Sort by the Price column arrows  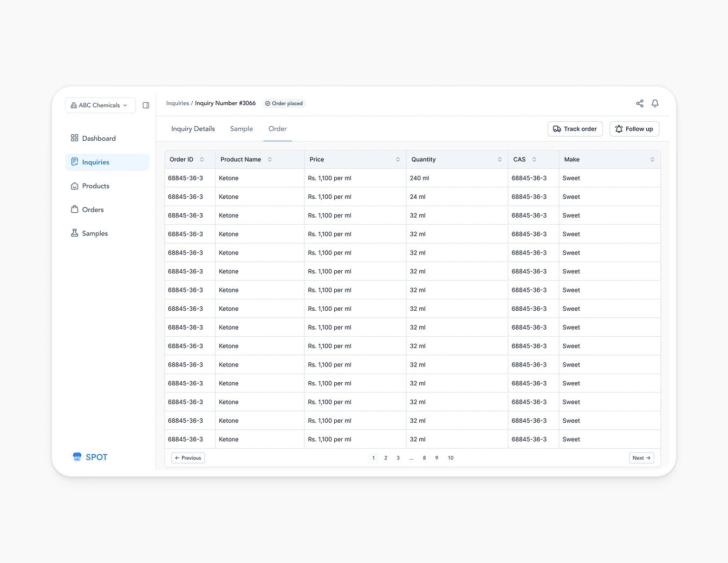click(398, 160)
